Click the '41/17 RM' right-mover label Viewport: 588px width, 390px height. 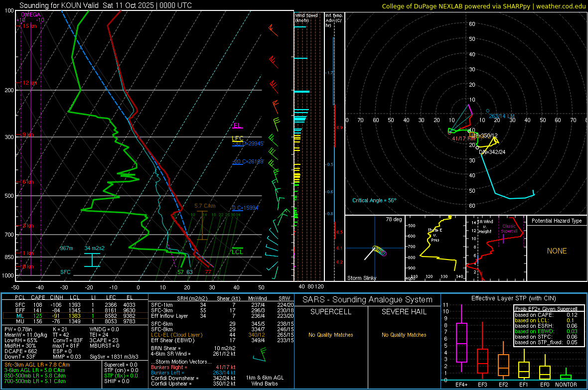tap(463, 138)
